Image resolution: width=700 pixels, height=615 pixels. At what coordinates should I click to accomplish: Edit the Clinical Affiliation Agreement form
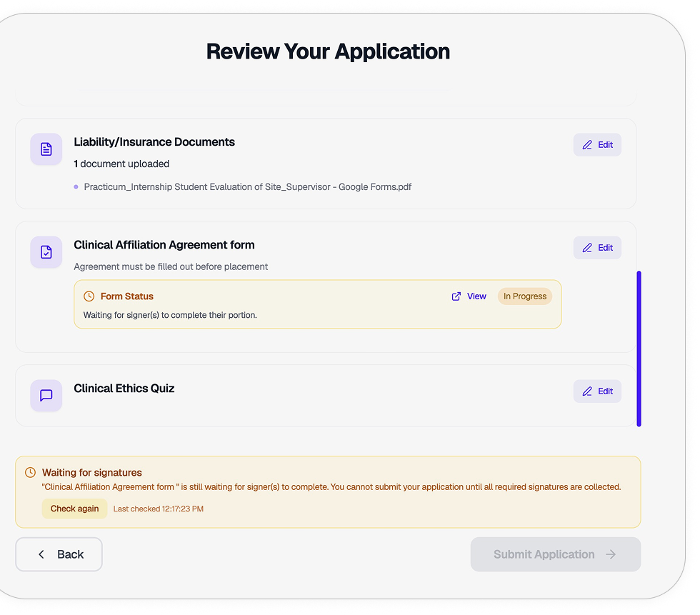(597, 248)
